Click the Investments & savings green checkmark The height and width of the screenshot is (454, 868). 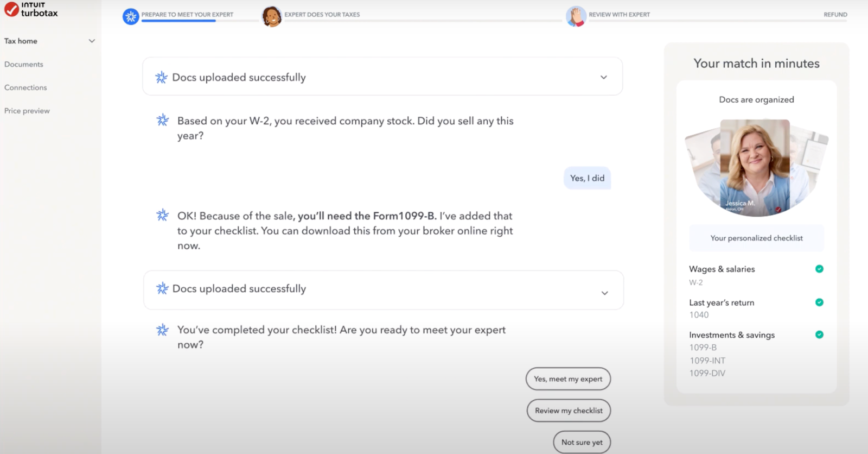[x=819, y=335]
